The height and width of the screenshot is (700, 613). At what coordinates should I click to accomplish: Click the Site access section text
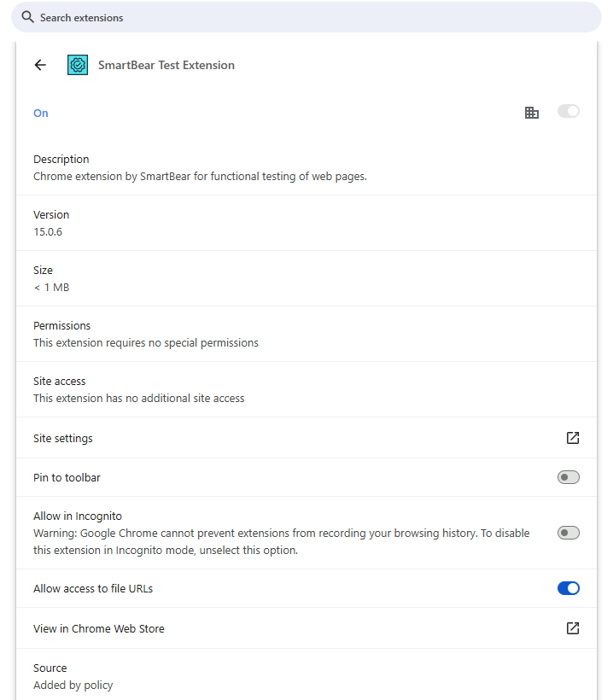pyautogui.click(x=139, y=398)
